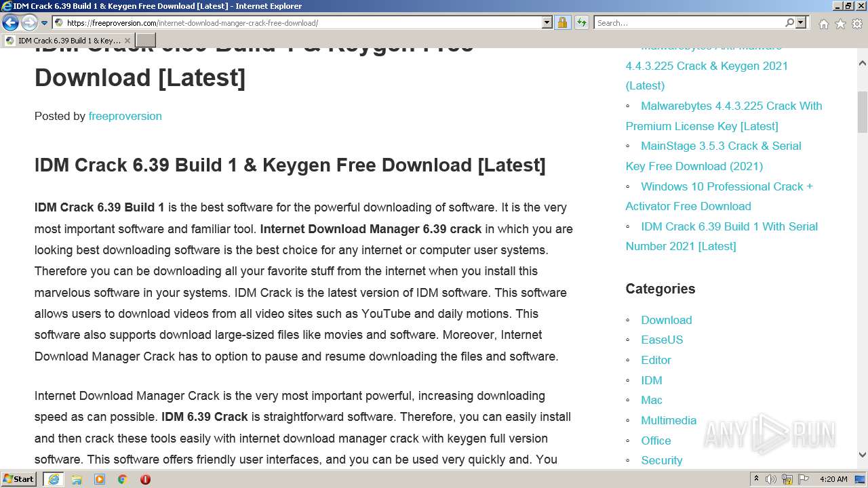
Task: Click the vertical scrollbar thumb
Action: (x=862, y=112)
